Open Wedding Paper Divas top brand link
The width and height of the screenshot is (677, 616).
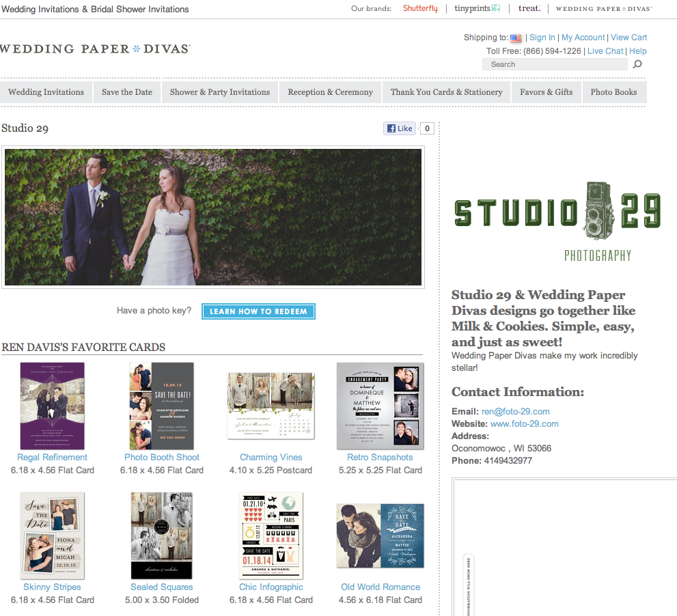pyautogui.click(x=604, y=9)
